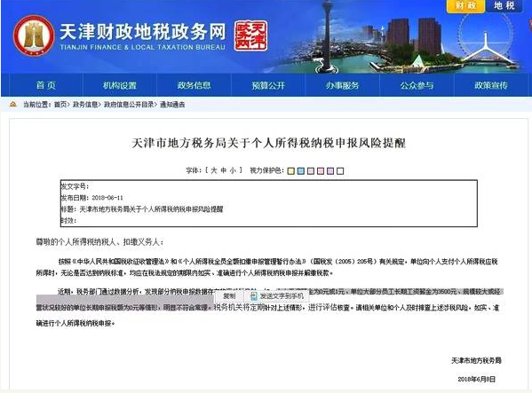Click the Tianjin Finance round emblem logo
The height and width of the screenshot is (393, 532).
click(x=34, y=35)
